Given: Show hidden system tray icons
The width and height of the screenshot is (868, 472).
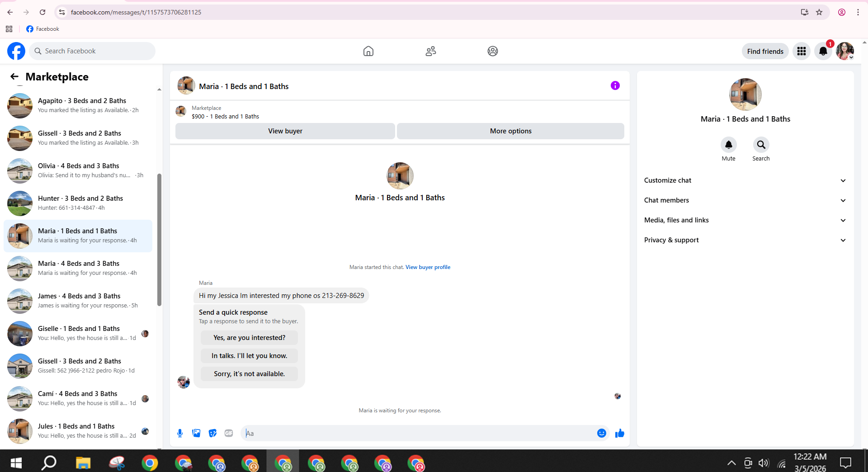Looking at the screenshot, I should [731, 463].
